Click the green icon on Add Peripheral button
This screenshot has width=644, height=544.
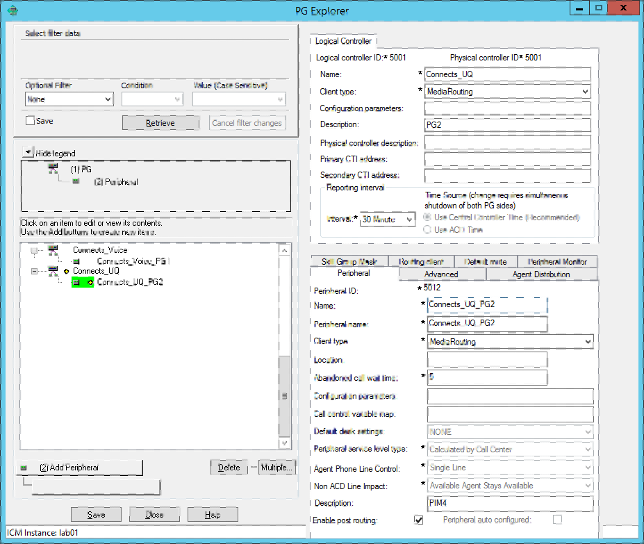coord(24,468)
